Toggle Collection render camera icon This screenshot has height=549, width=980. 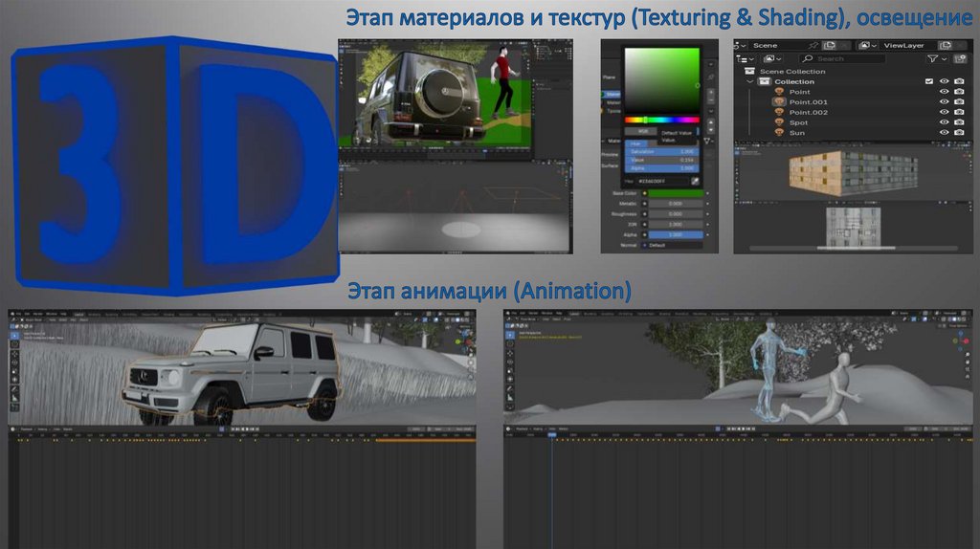[x=959, y=81]
